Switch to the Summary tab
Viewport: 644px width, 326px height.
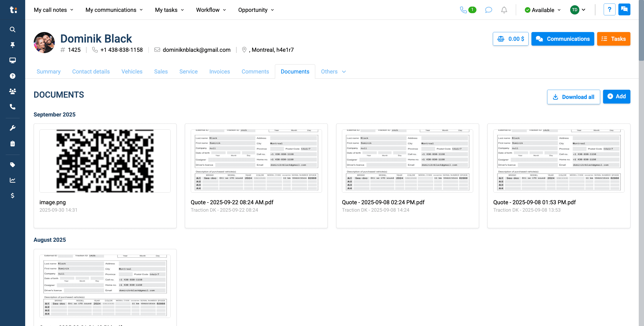click(x=48, y=72)
